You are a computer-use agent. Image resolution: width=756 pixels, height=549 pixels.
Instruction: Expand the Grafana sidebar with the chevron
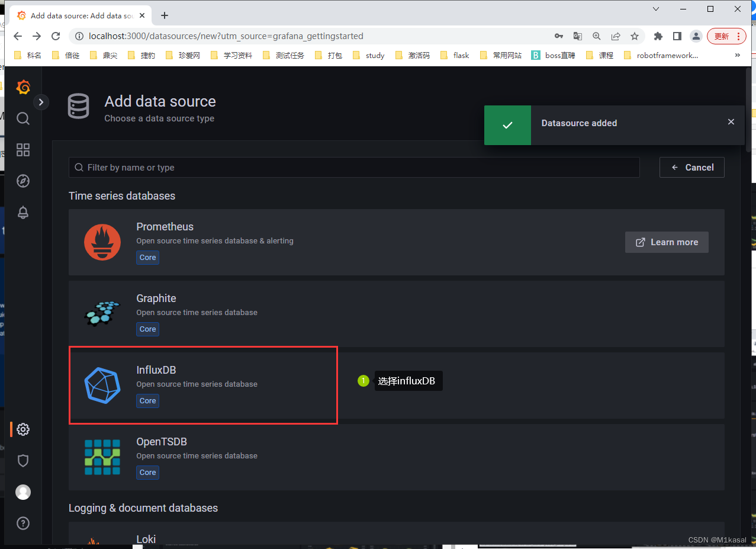pyautogui.click(x=41, y=102)
